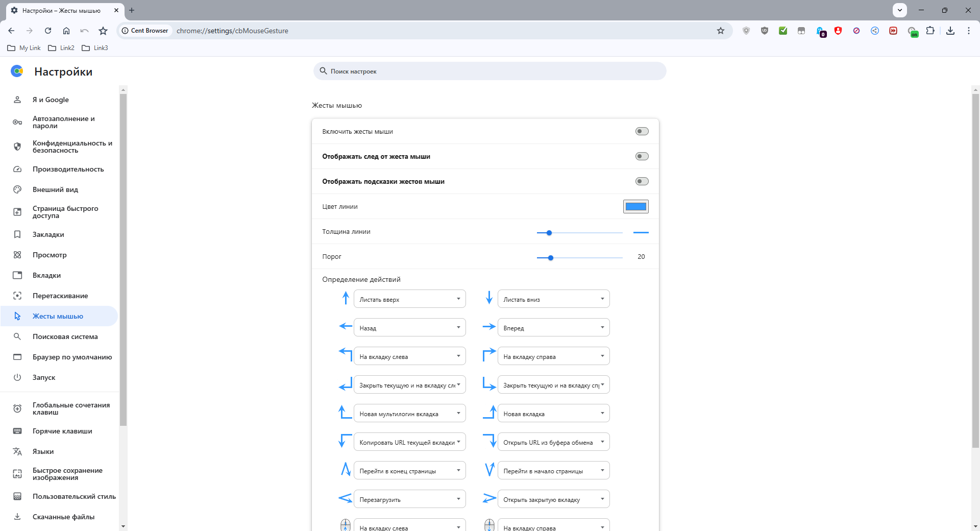Open the Link3 bookmarks folder

coord(95,48)
